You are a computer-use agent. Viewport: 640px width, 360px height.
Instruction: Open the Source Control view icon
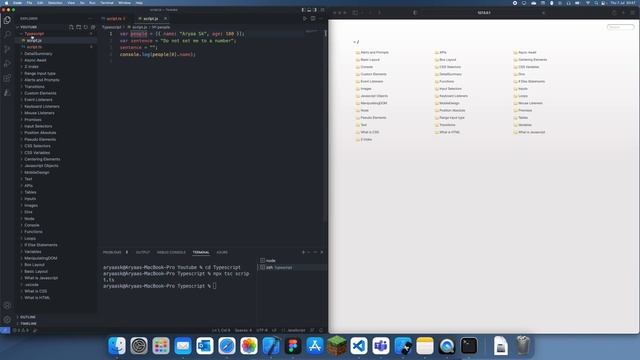click(x=7, y=49)
